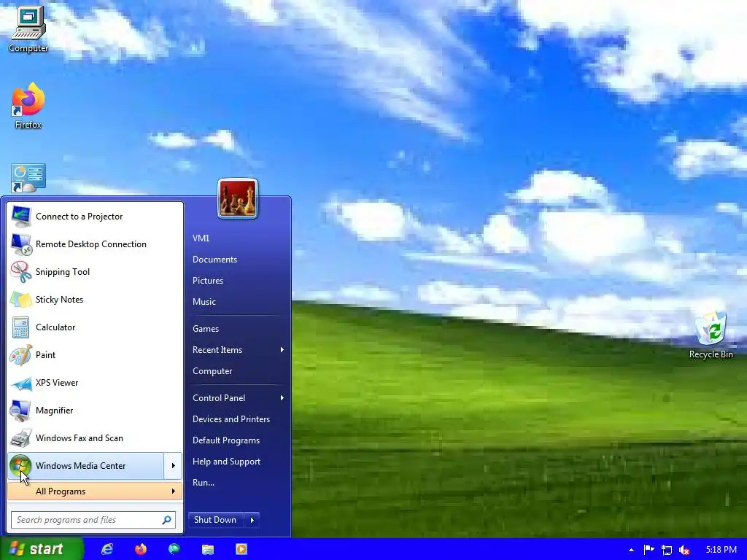
Task: Open the Action Center flag icon
Action: tap(649, 550)
